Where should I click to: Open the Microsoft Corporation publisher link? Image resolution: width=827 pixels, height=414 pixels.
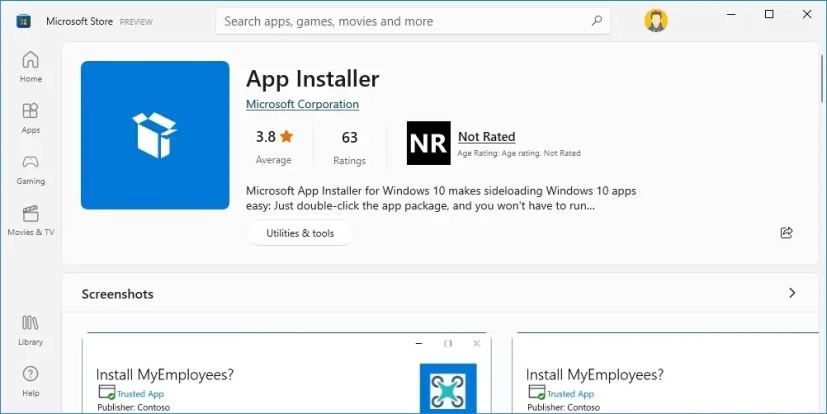[302, 104]
